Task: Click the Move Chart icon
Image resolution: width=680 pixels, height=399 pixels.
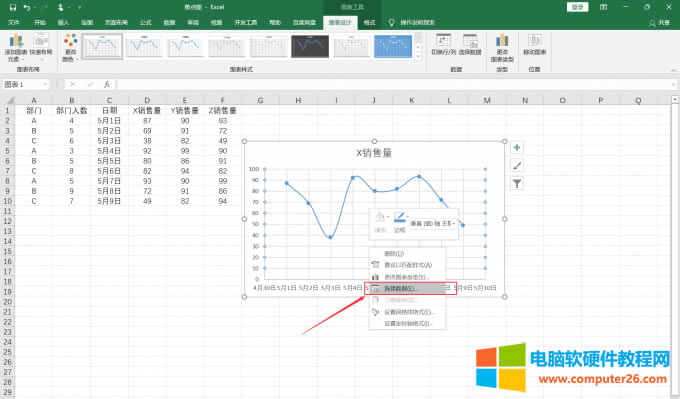Action: (534, 45)
